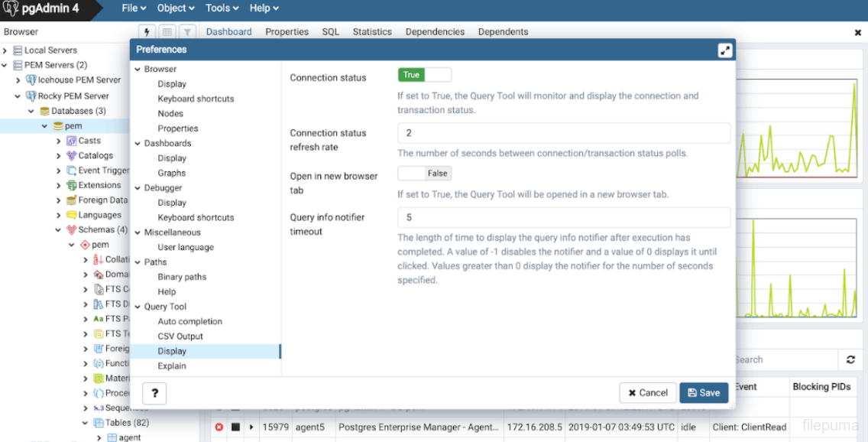Click the Connection status refresh rate field
The image size is (868, 442).
tap(564, 133)
